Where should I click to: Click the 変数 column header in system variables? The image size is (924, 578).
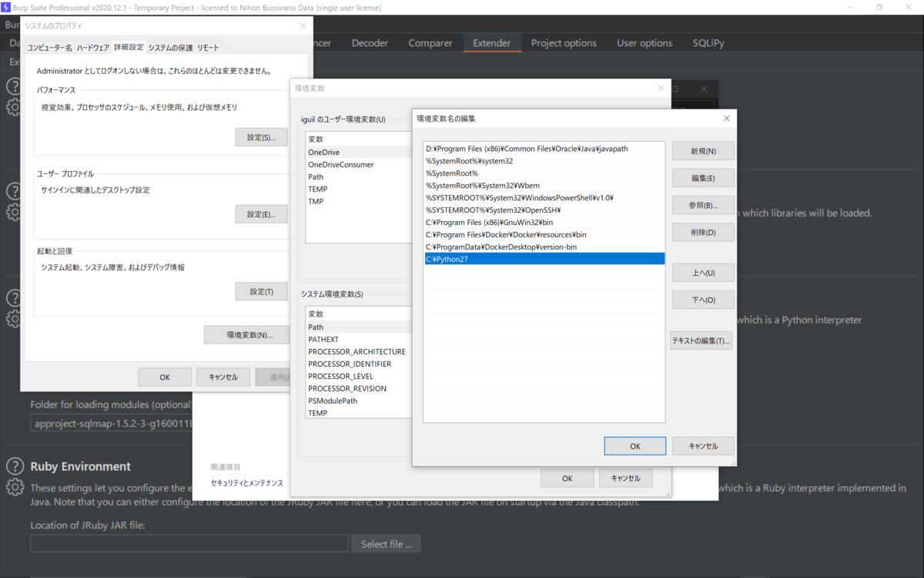(x=359, y=314)
